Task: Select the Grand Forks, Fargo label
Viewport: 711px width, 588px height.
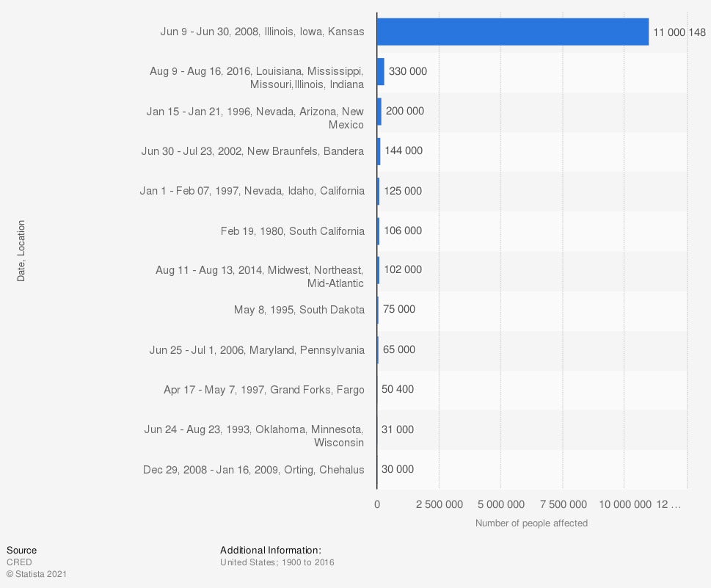Action: [x=263, y=389]
